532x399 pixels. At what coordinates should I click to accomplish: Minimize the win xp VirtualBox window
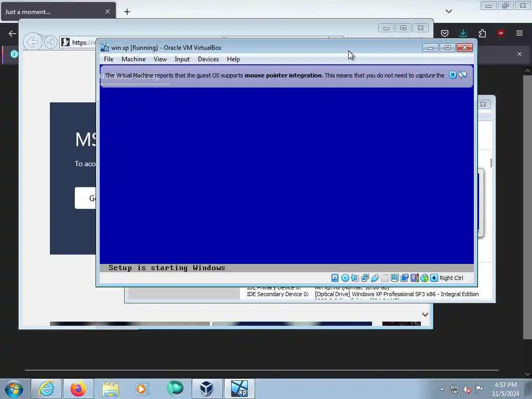(430, 48)
